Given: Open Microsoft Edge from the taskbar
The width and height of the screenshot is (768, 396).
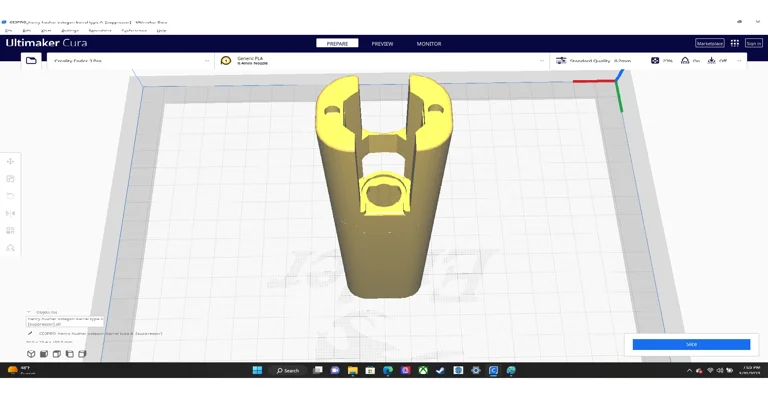Looking at the screenshot, I should pyautogui.click(x=387, y=370).
